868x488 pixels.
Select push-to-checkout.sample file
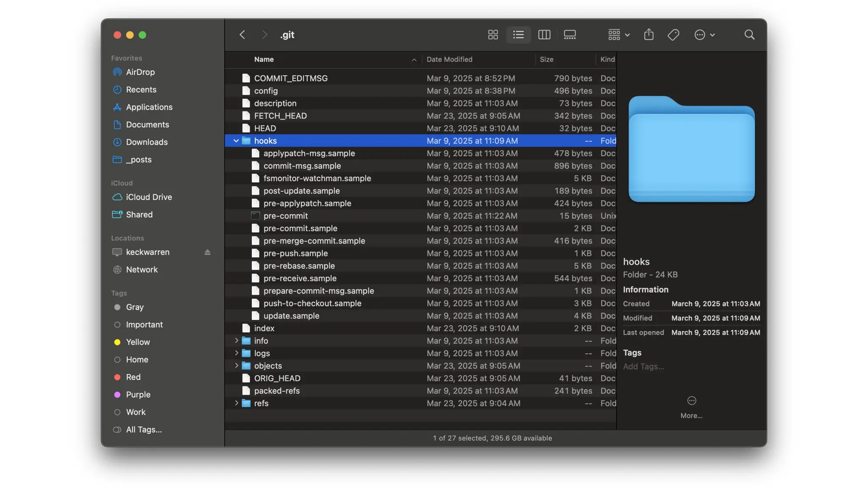(420, 303)
